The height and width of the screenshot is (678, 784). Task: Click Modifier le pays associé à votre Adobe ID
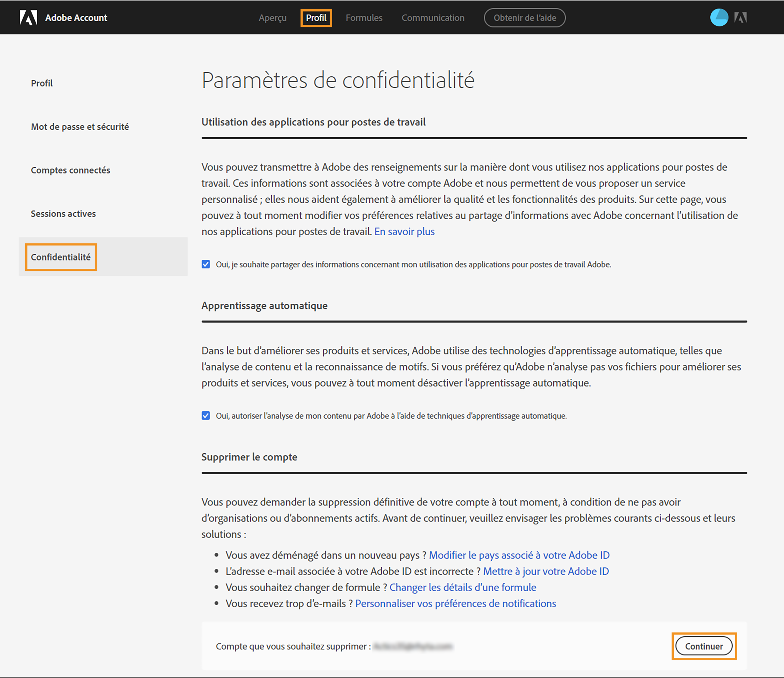click(x=519, y=555)
